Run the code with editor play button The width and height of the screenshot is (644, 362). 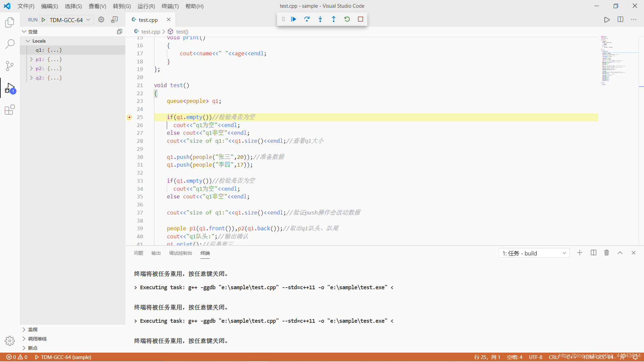pos(607,20)
